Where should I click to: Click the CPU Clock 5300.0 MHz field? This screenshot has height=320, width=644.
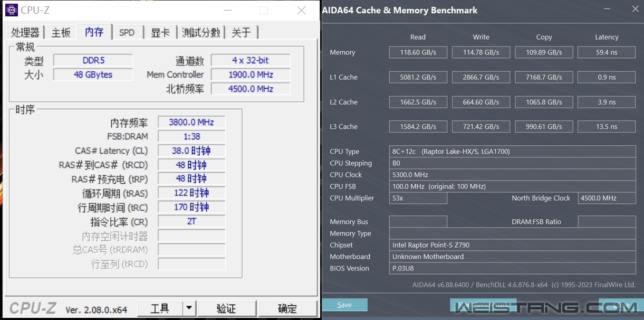coord(512,175)
